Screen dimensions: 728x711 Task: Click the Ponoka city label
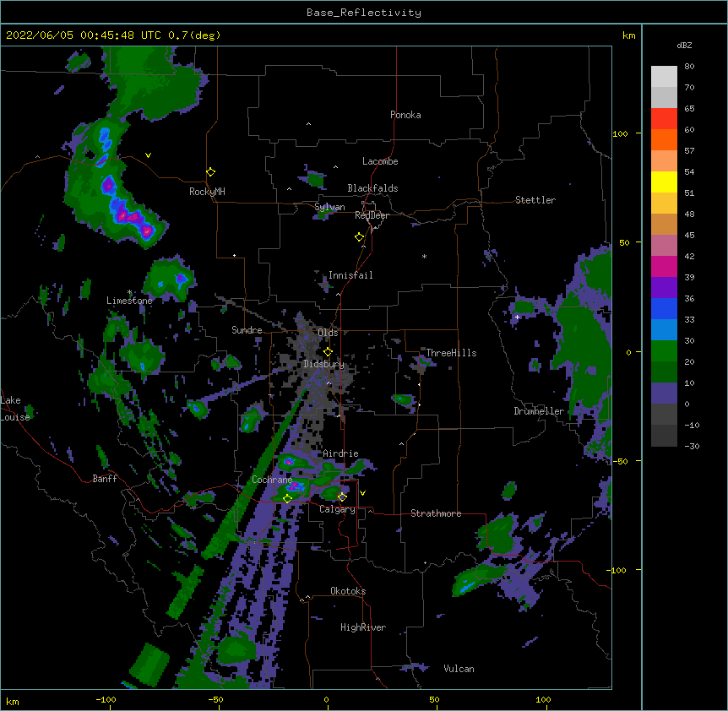click(405, 115)
